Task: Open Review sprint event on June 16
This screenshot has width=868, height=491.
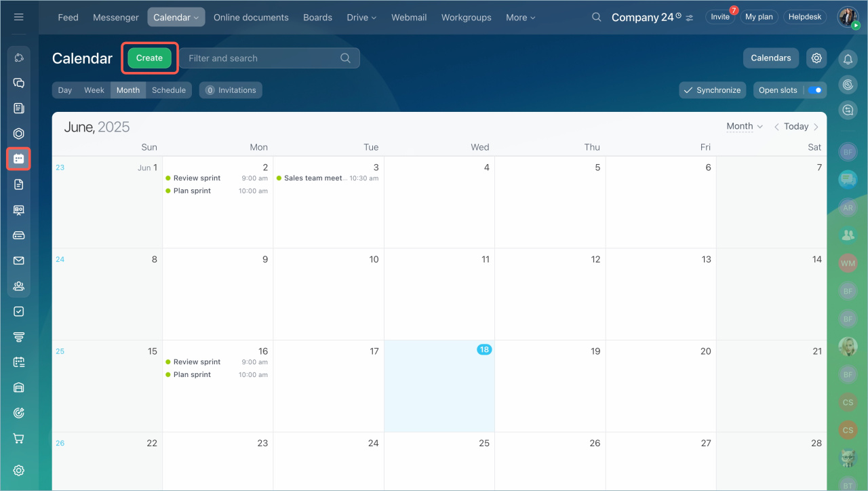Action: 217,362
